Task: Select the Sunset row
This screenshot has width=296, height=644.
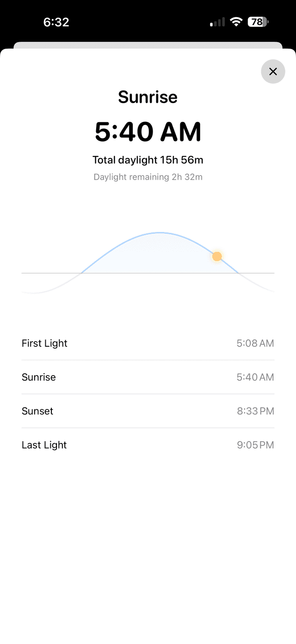Action: (x=148, y=411)
